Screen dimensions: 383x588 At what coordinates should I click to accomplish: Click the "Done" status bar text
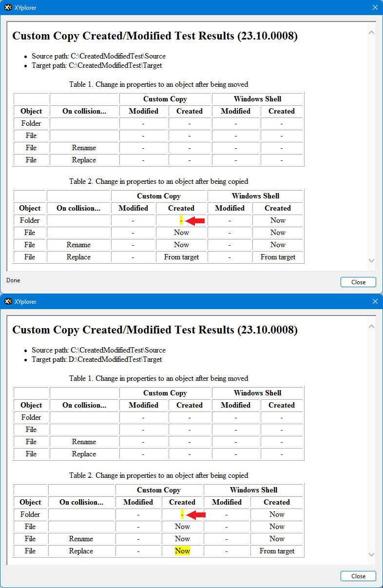(13, 280)
